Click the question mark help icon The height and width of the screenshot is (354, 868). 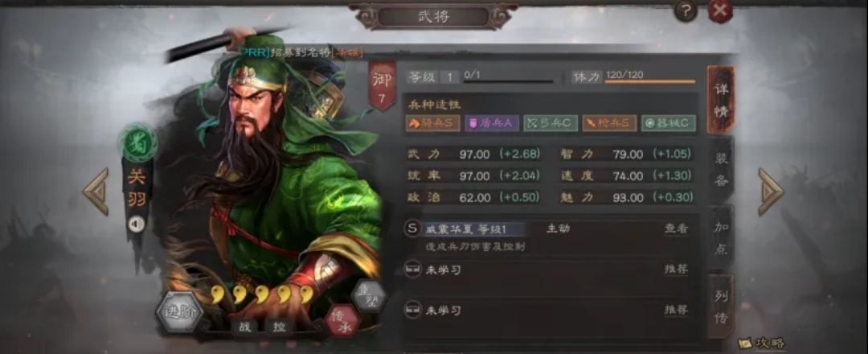(686, 11)
